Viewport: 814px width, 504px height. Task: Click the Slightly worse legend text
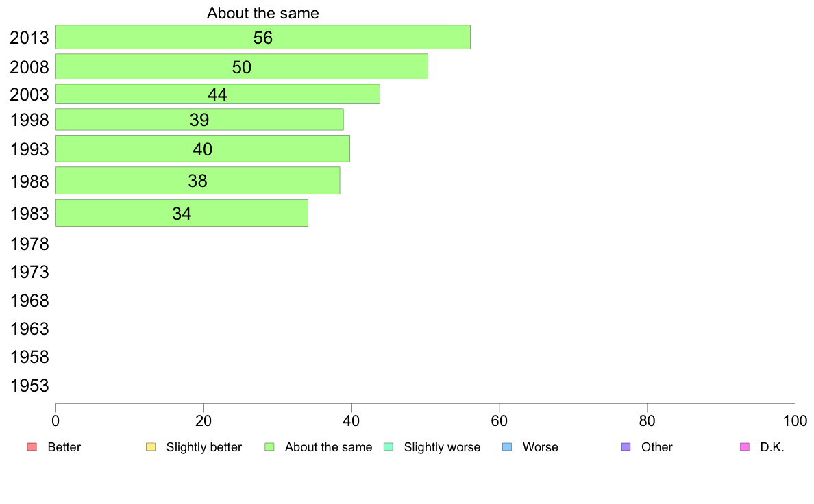pos(443,447)
